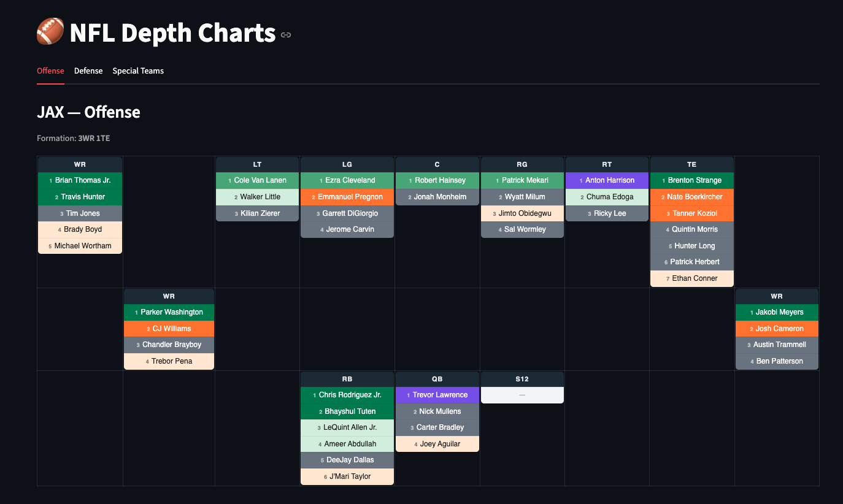Select Quintin Morris player row
This screenshot has height=504, width=843.
(692, 229)
